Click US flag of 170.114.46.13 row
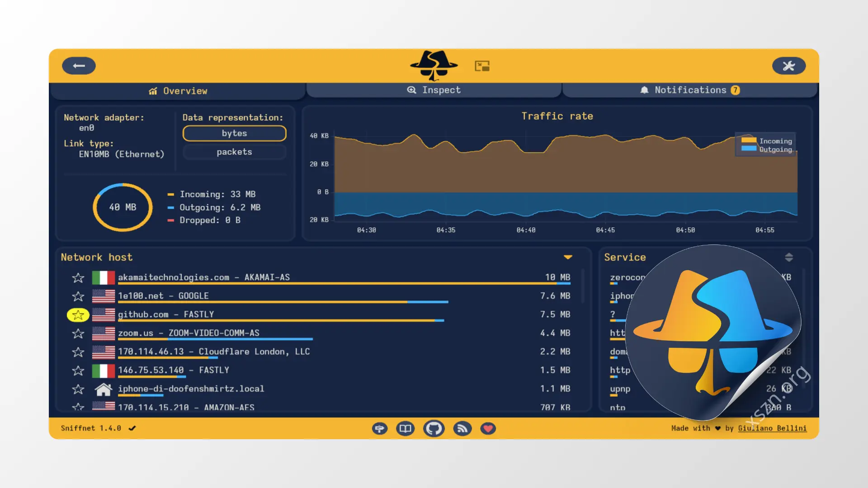The width and height of the screenshot is (868, 488). pyautogui.click(x=103, y=352)
